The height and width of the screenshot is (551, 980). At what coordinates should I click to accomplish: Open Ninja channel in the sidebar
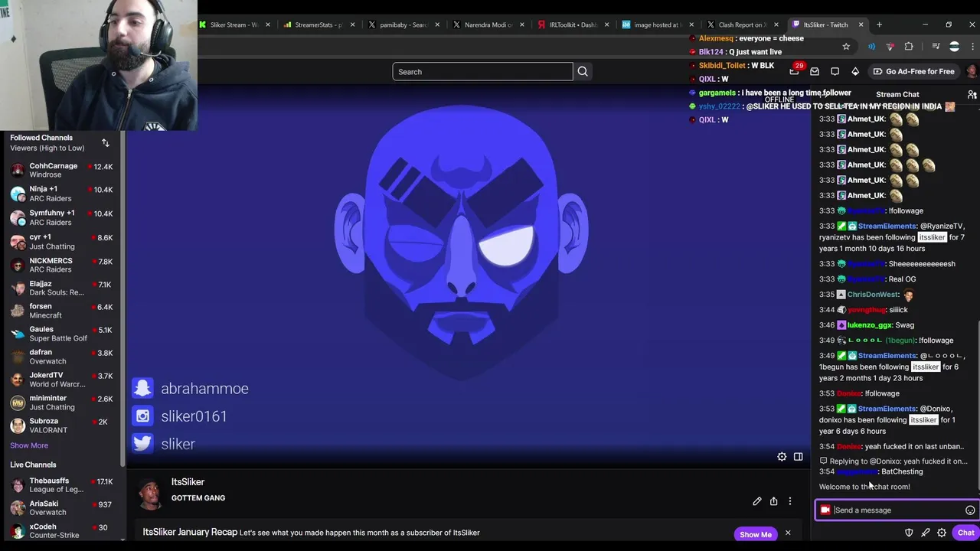[x=61, y=194]
